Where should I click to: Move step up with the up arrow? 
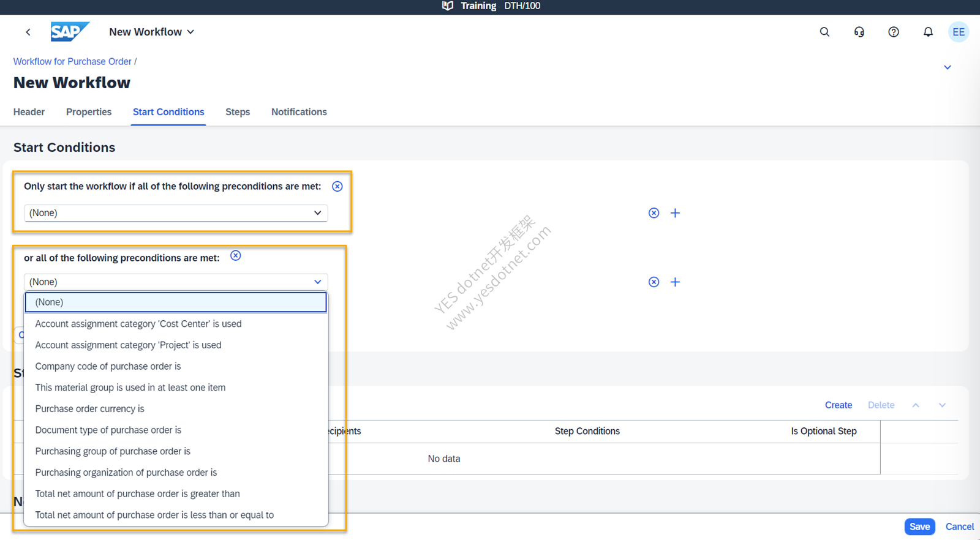[916, 405]
